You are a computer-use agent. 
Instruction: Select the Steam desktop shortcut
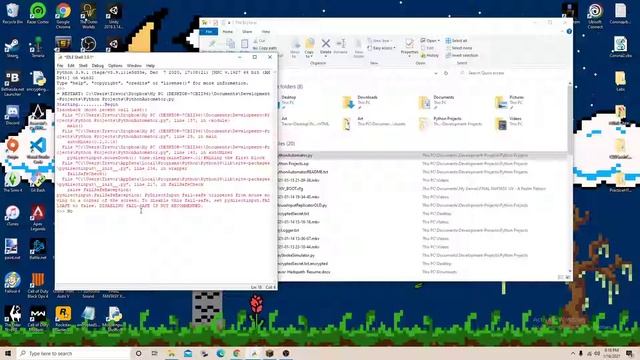tap(12, 47)
